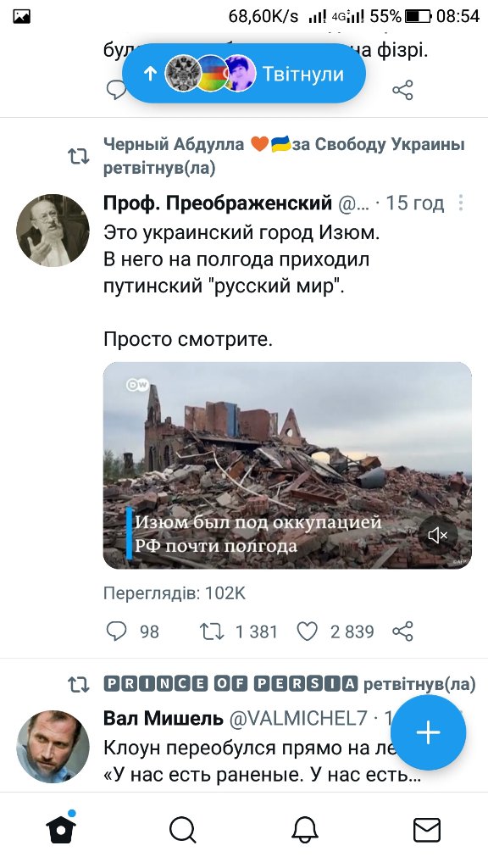The height and width of the screenshot is (868, 488).
Task: Open the @VALMICHEL7 handle
Action: 298,718
